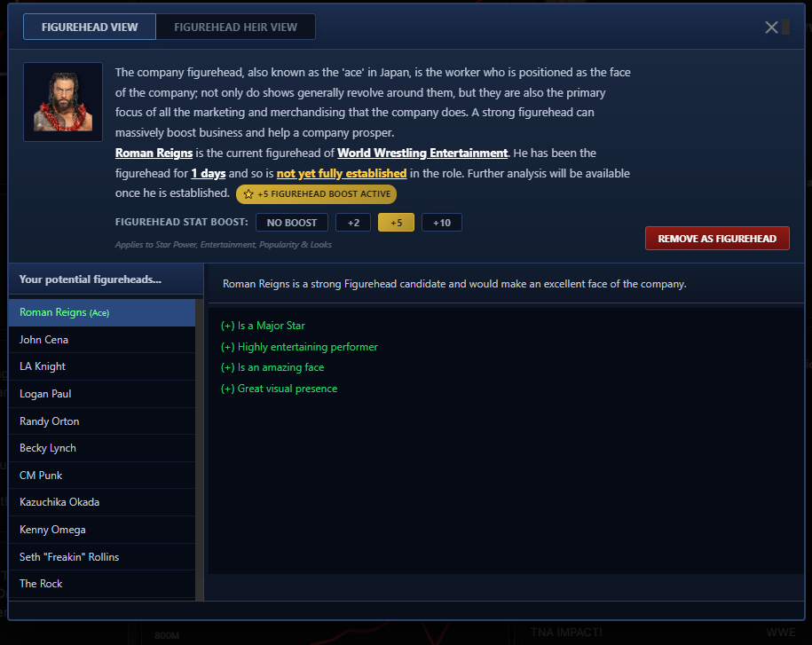Click the potential figureheads list scrollbar
The image size is (812, 645).
click(200, 449)
